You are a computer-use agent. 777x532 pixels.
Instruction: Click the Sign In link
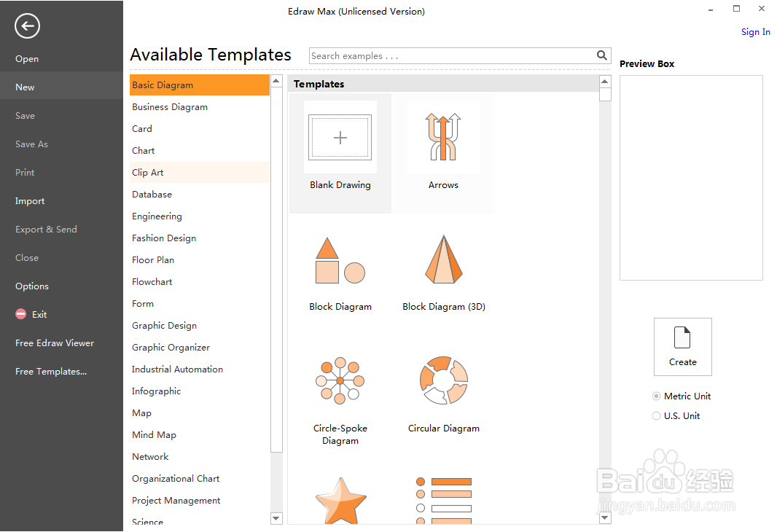[x=755, y=32]
